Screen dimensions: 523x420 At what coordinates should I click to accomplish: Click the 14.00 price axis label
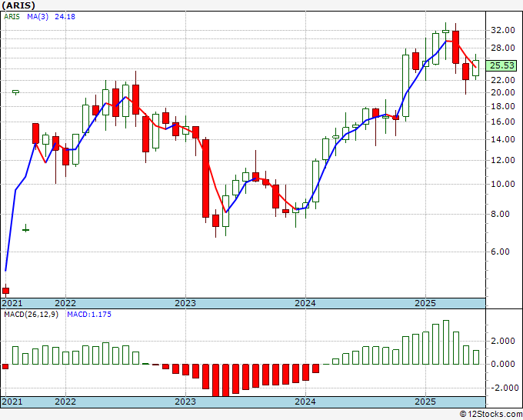[x=503, y=139]
